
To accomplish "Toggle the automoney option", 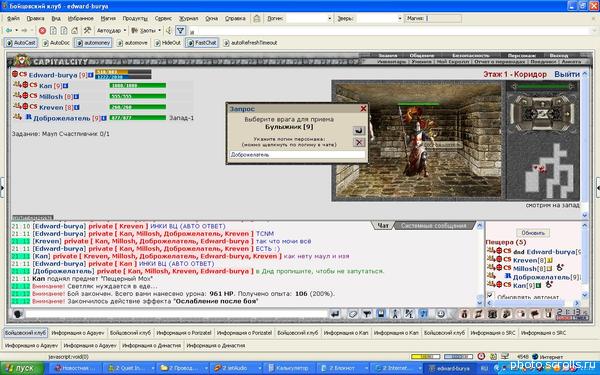I will [93, 43].
